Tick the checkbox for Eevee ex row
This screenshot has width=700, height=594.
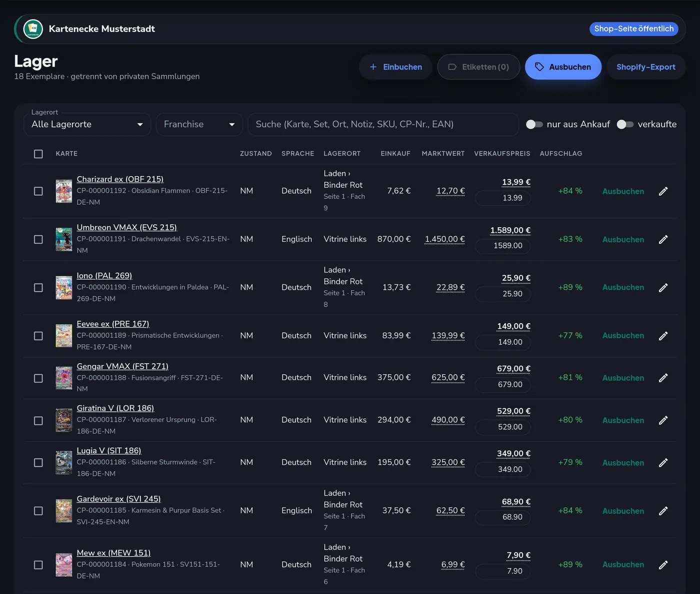[38, 336]
